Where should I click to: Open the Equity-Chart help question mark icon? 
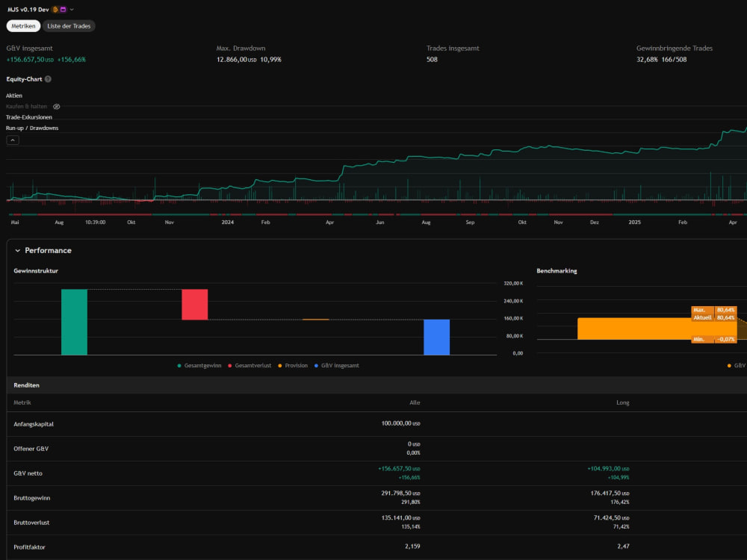click(x=48, y=79)
